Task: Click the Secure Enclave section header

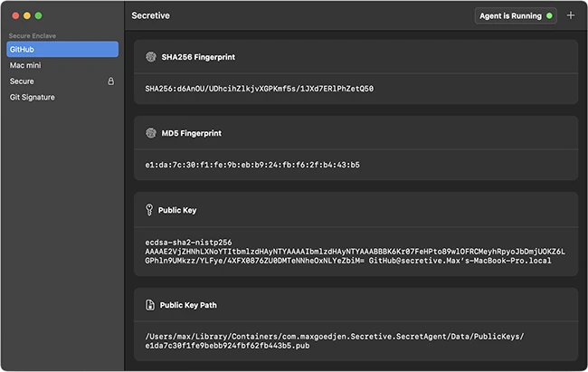Action: [x=33, y=35]
